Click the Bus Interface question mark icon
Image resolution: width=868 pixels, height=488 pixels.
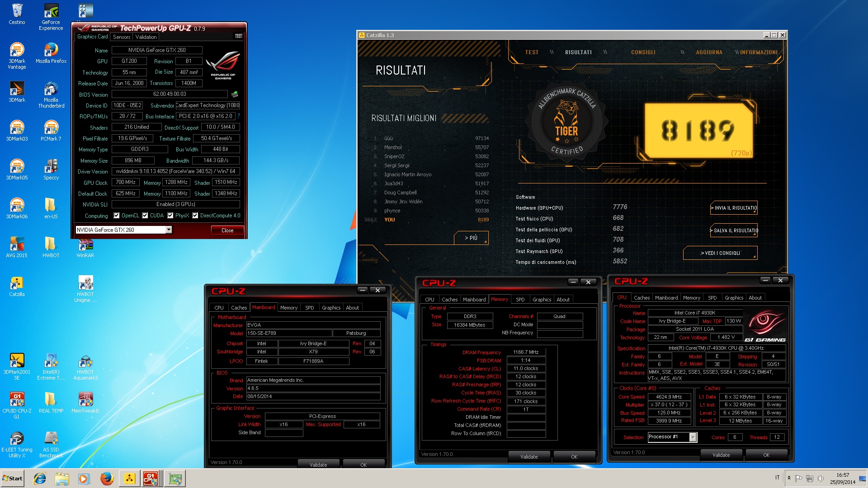click(x=238, y=116)
